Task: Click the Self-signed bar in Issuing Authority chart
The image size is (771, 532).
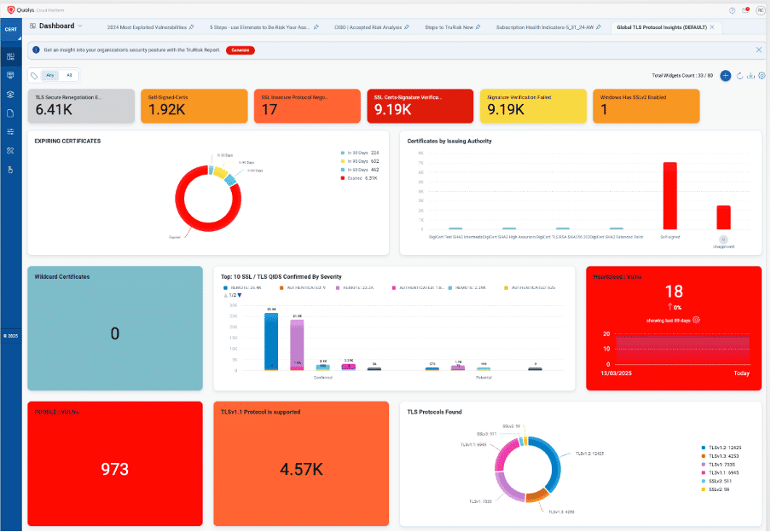Action: point(670,196)
